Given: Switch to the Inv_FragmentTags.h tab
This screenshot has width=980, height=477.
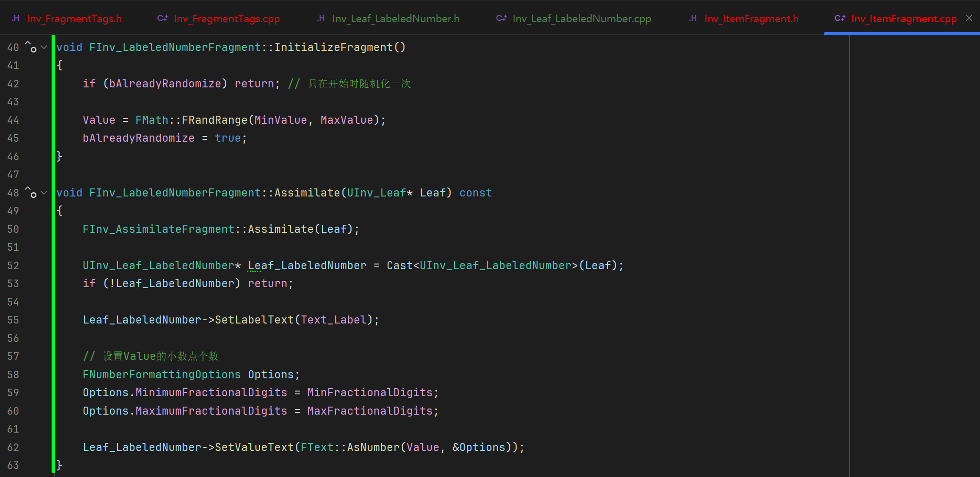Looking at the screenshot, I should pos(67,18).
